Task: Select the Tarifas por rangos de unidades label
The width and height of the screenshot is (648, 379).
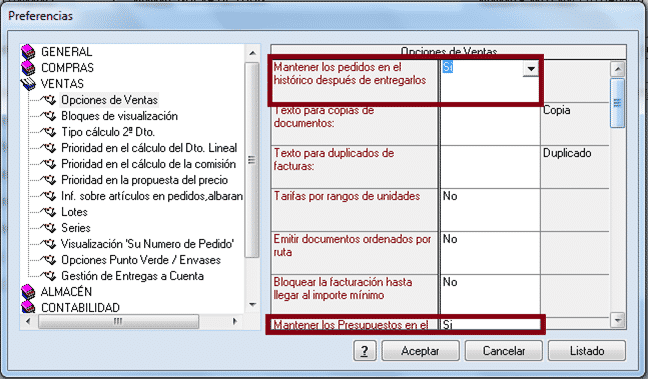Action: (347, 196)
